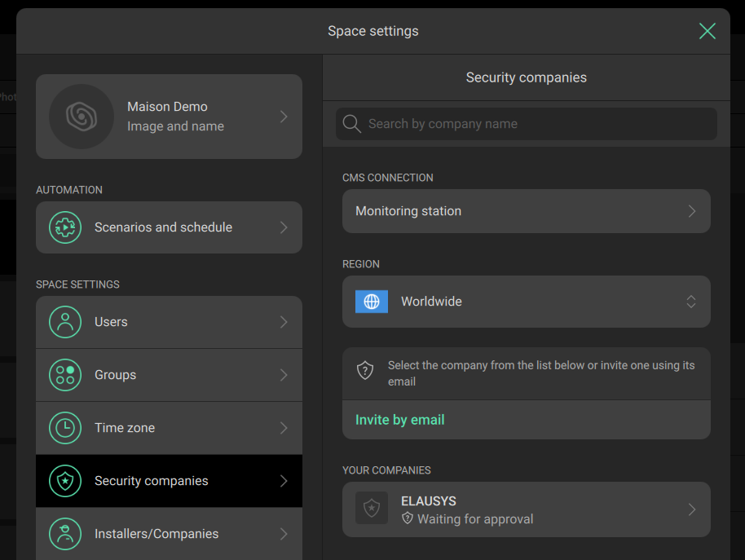Click the Maison Demo space avatar image
Viewport: 745px width, 560px height.
[x=82, y=117]
